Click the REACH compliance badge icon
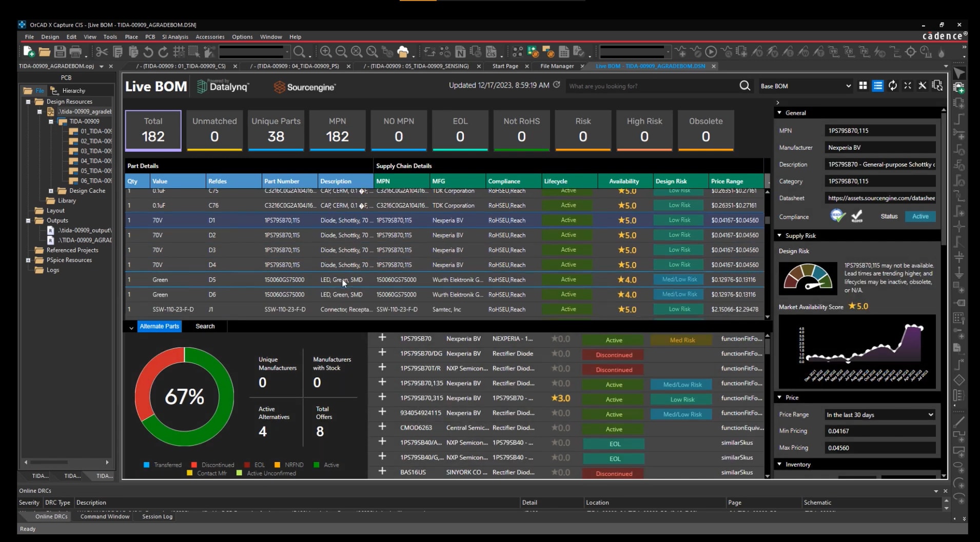Screen dimensions: 980x542 [x=837, y=216]
